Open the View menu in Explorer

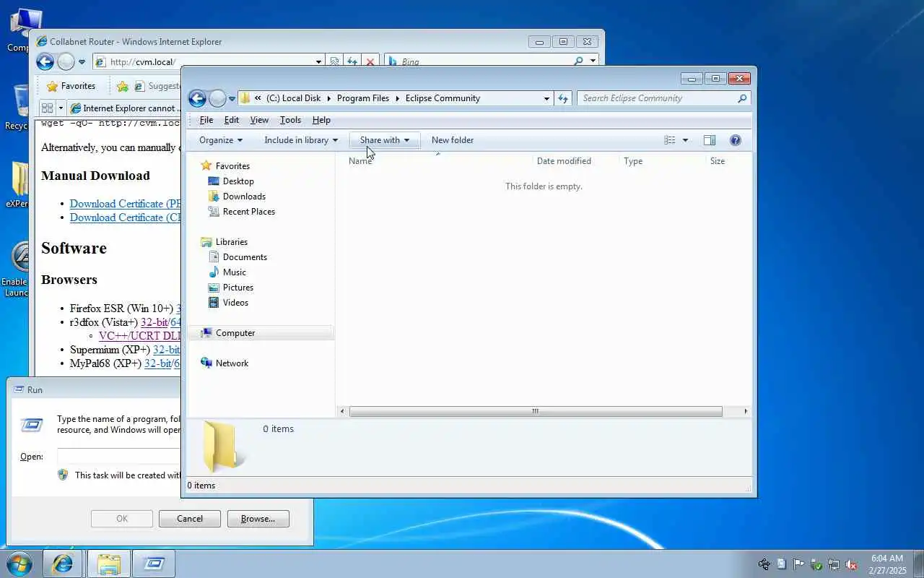[x=259, y=120]
